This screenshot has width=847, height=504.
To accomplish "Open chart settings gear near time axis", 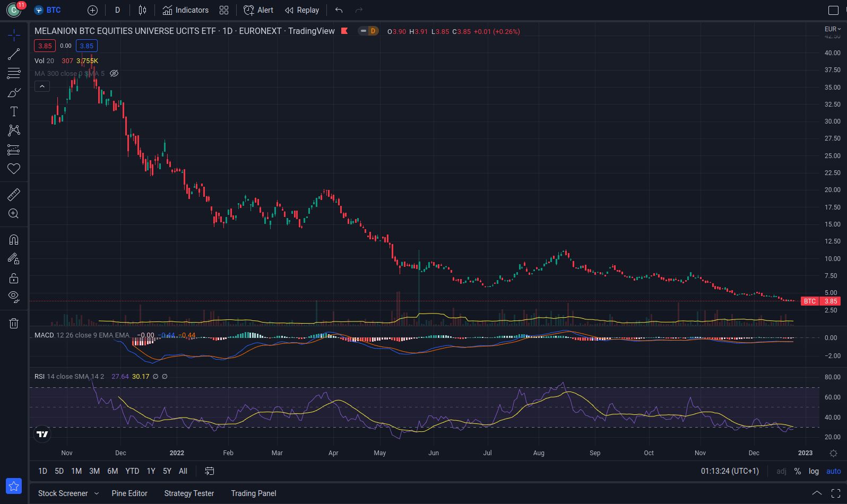I will click(833, 453).
